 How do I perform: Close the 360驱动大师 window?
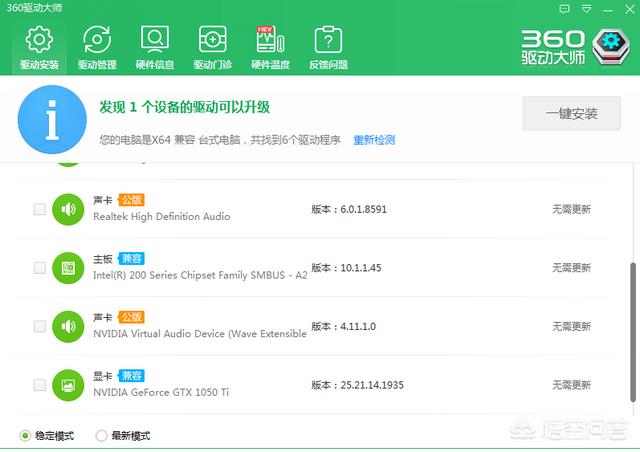pos(630,9)
